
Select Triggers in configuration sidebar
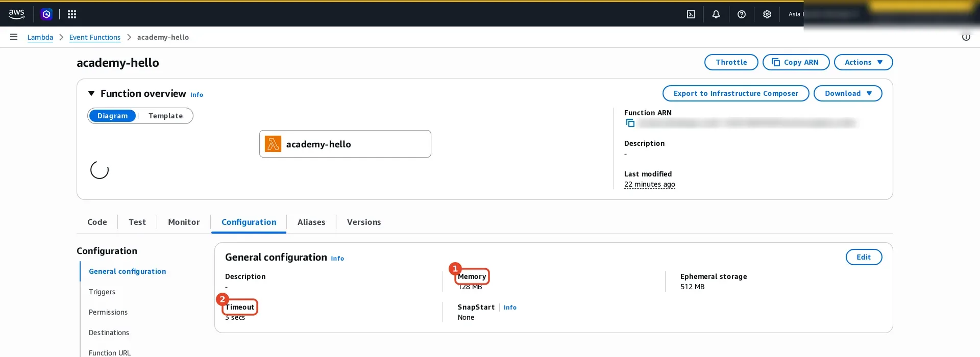(x=102, y=292)
